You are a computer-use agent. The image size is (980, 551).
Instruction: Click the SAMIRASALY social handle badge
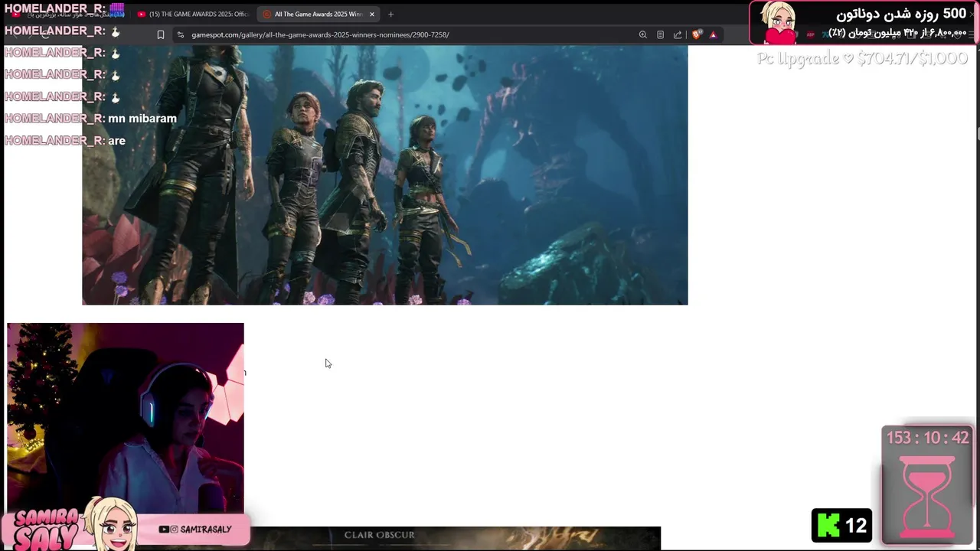coord(195,530)
